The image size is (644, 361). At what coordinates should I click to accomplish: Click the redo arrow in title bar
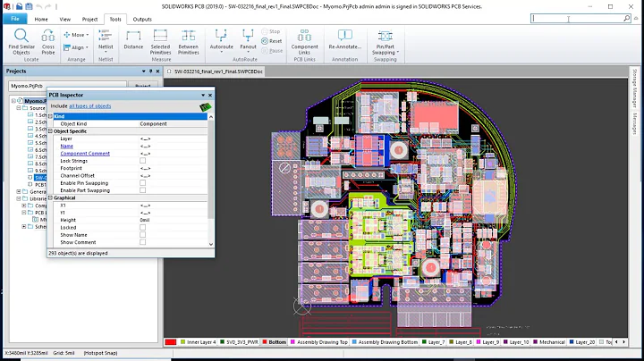tap(47, 6)
